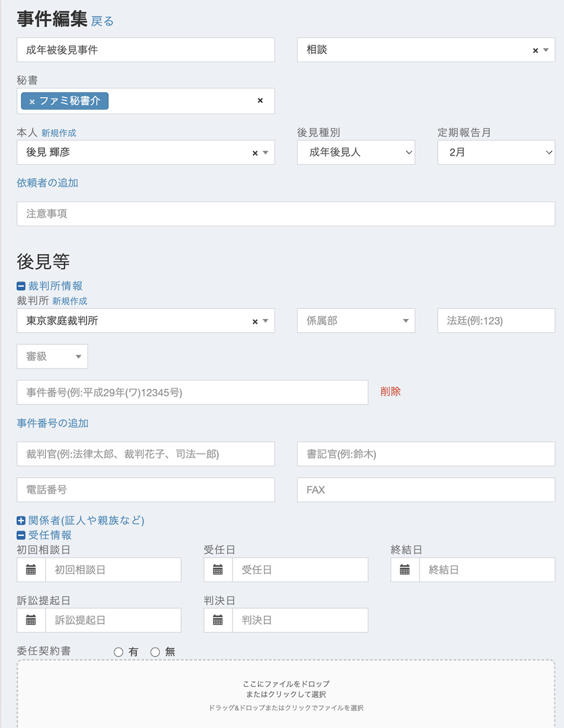Click the 注意事項 input field
This screenshot has height=728, width=564.
click(285, 214)
